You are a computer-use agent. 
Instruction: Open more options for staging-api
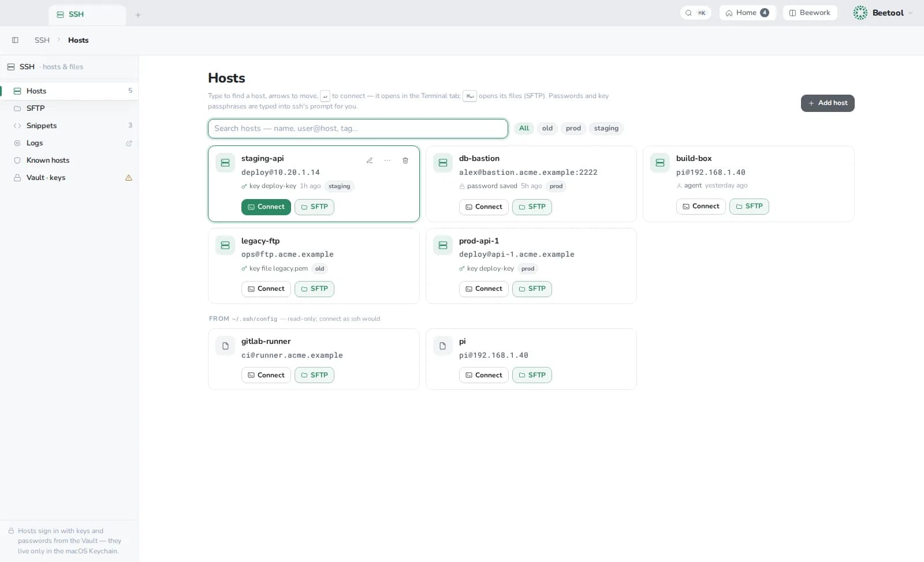(388, 160)
